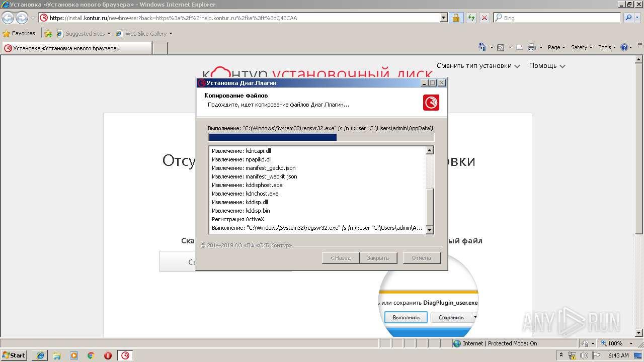Click the Home icon in command bar

pos(482,47)
